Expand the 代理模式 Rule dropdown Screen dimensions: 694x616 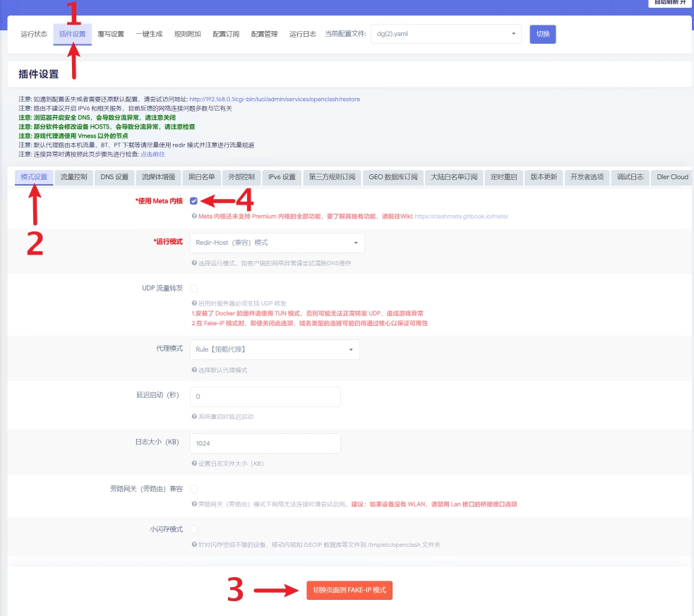[275, 349]
